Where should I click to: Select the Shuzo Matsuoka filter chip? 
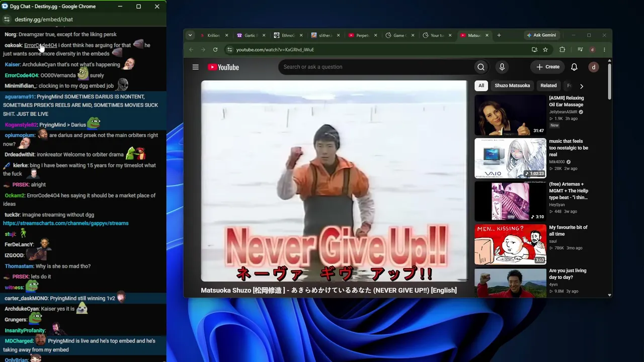click(512, 85)
